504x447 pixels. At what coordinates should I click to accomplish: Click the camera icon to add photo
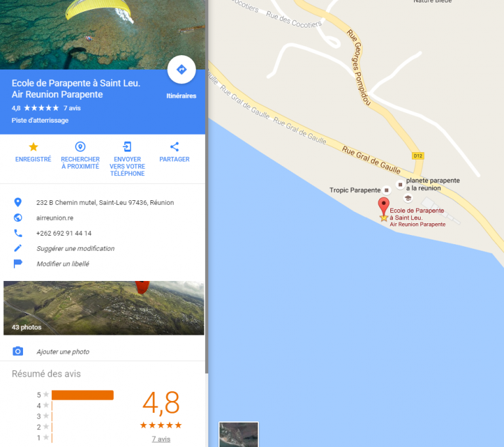point(18,351)
